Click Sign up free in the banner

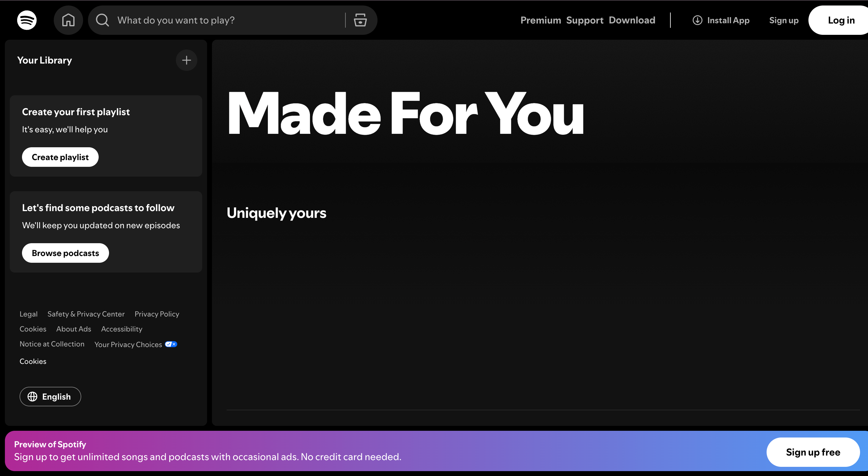[x=813, y=452]
